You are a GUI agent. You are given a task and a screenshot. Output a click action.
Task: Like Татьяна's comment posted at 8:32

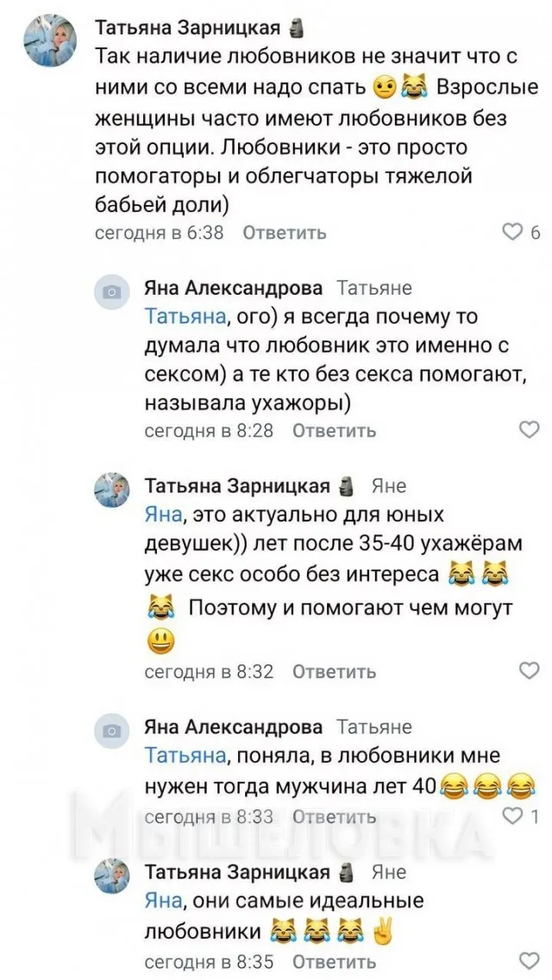click(528, 671)
